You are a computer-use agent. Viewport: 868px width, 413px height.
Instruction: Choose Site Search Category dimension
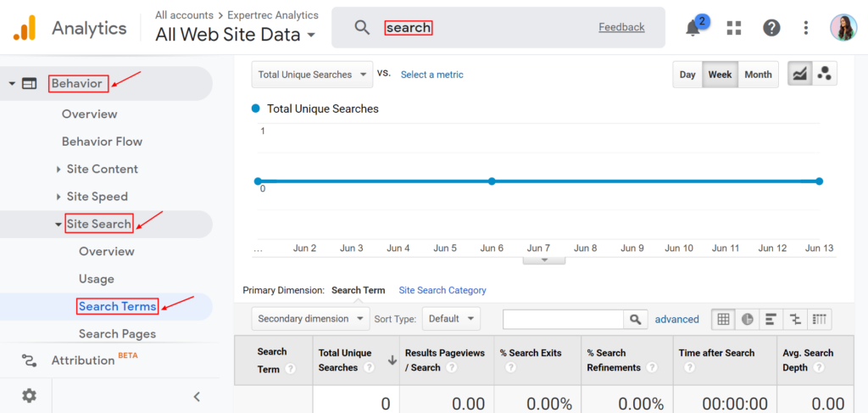442,290
